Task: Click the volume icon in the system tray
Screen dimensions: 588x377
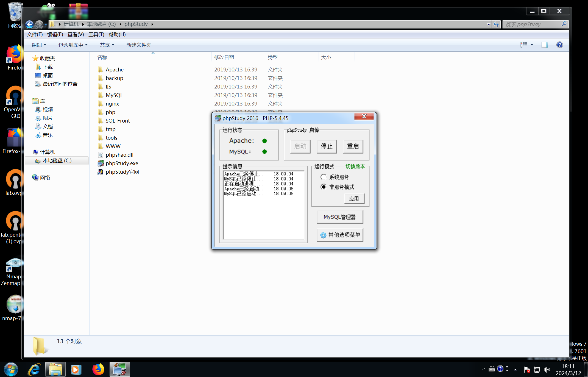Action: tap(547, 370)
